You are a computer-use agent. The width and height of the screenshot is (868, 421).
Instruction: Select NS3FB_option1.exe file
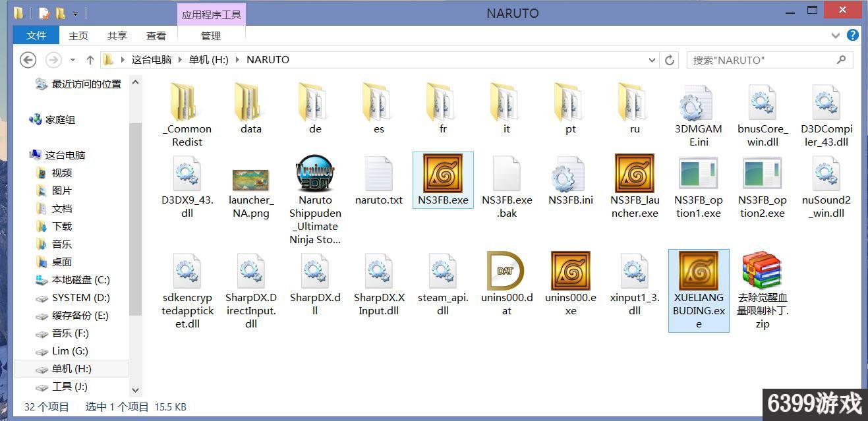pyautogui.click(x=699, y=187)
